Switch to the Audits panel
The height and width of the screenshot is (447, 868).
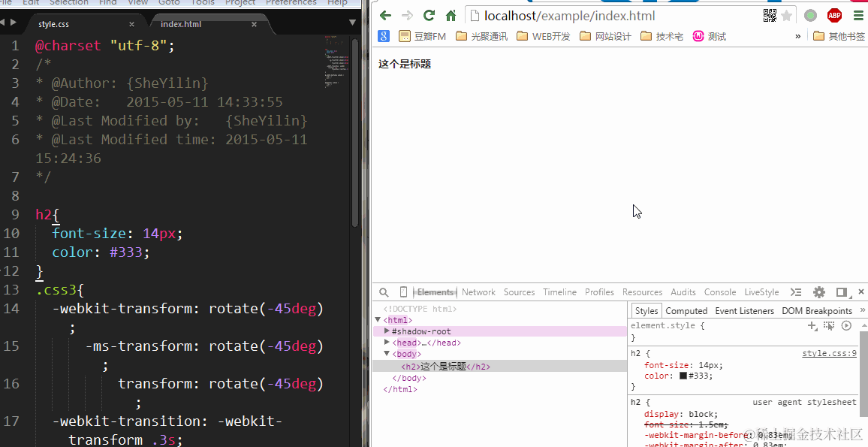683,292
